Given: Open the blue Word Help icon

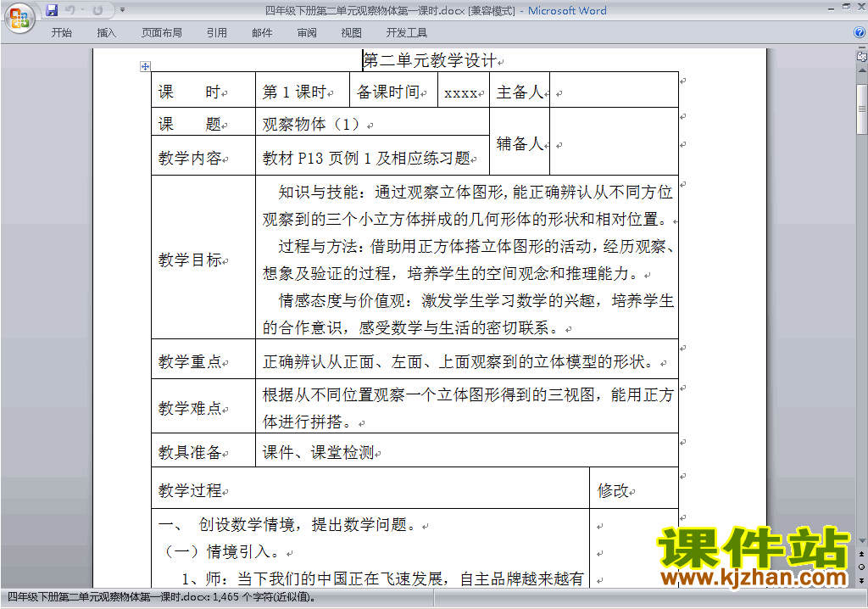Looking at the screenshot, I should click(860, 32).
